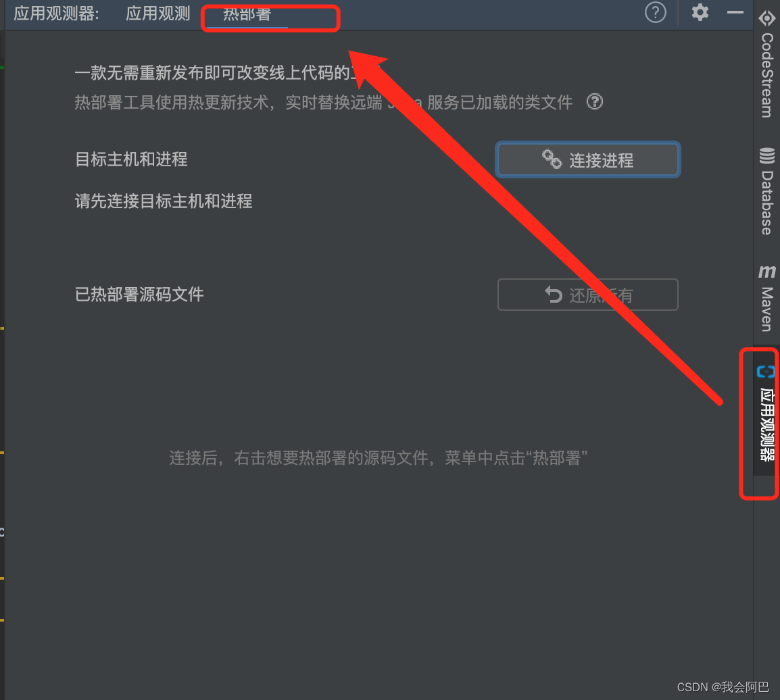Click the Maven m logo icon
Screen dimensions: 780x700
766,272
